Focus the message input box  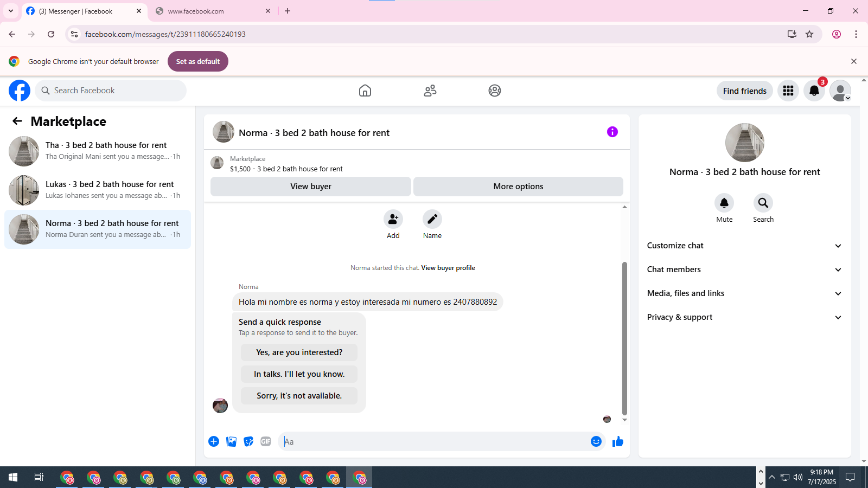pyautogui.click(x=434, y=441)
